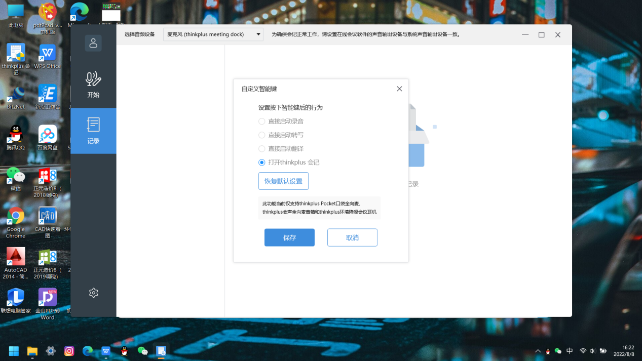The width and height of the screenshot is (644, 362).
Task: Open Microsoft Edge desktop shortcut
Action: (x=79, y=15)
